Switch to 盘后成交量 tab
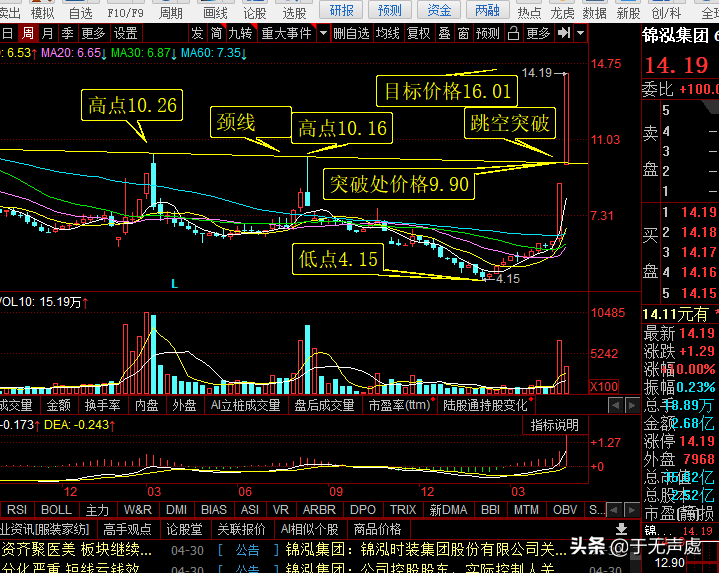This screenshot has height=573, width=719. [325, 405]
